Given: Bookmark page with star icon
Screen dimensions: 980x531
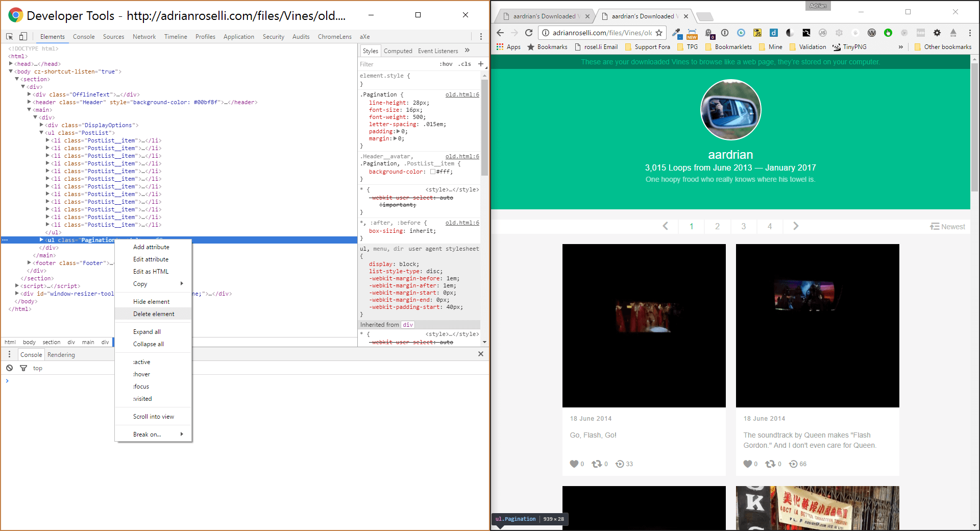Looking at the screenshot, I should 659,33.
